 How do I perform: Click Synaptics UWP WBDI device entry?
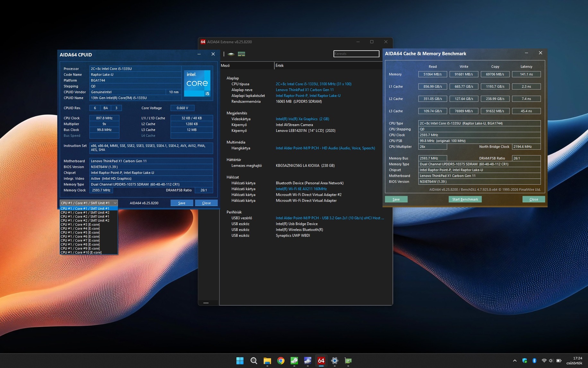[293, 236]
